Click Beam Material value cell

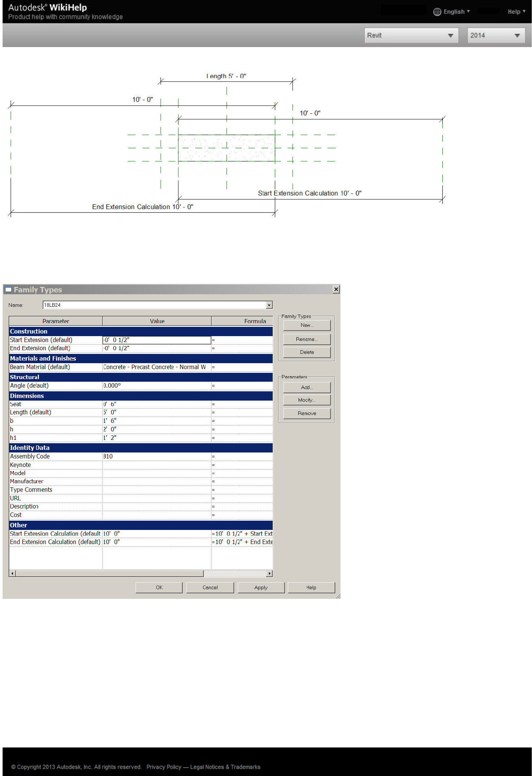click(157, 367)
